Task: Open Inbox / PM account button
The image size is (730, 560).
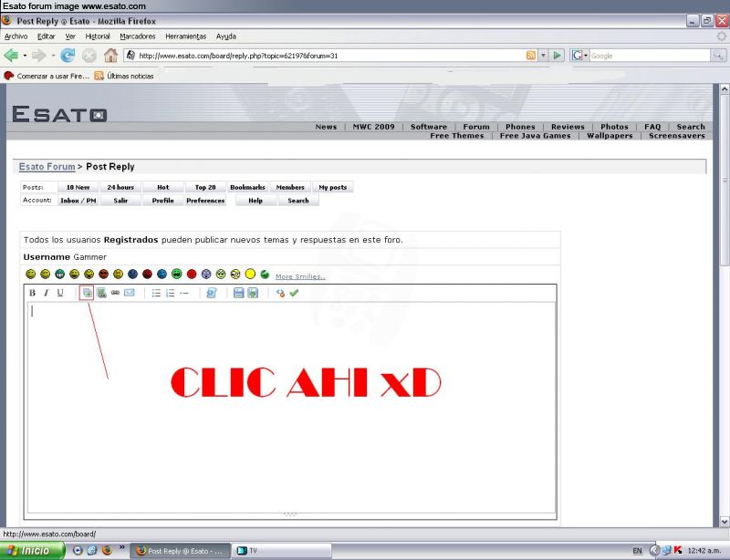Action: click(78, 201)
